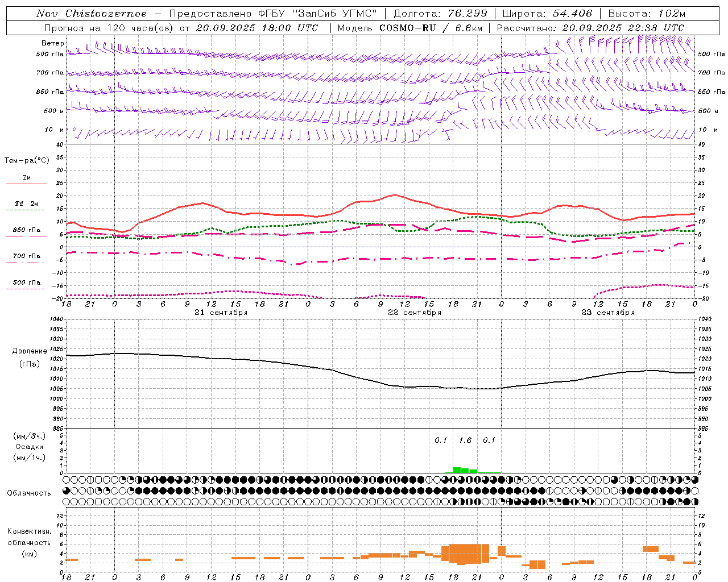Click the 1.6 precipitation amount value

click(x=465, y=440)
